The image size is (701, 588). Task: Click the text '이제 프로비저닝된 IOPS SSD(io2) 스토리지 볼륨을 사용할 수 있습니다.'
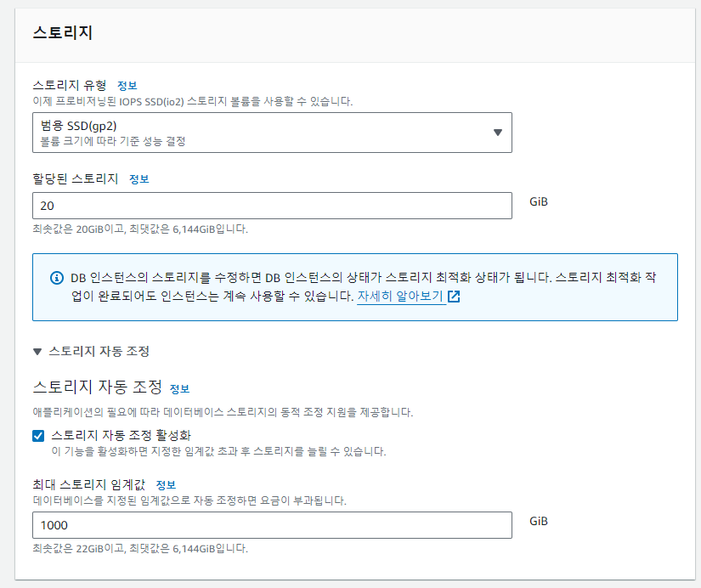[x=193, y=101]
